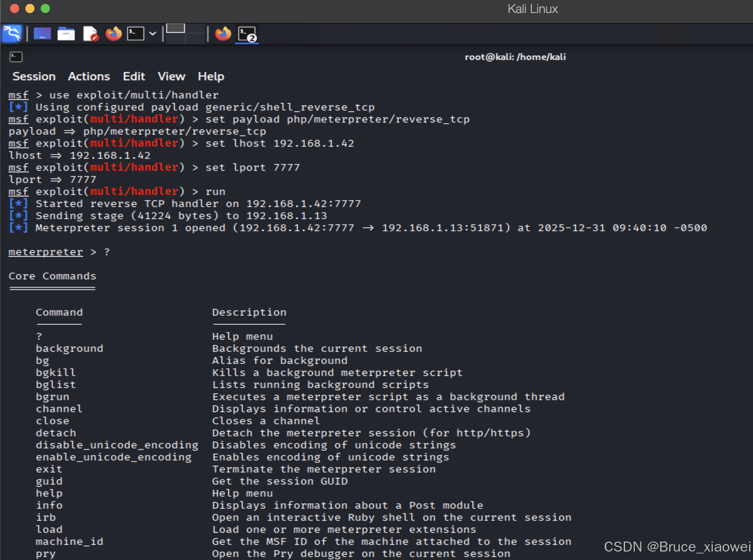Click the green macOS zoom button
This screenshot has height=560, width=753.
pyautogui.click(x=45, y=8)
